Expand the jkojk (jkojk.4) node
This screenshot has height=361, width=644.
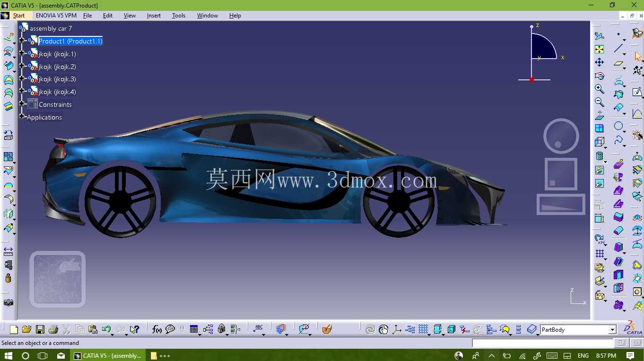(x=22, y=91)
